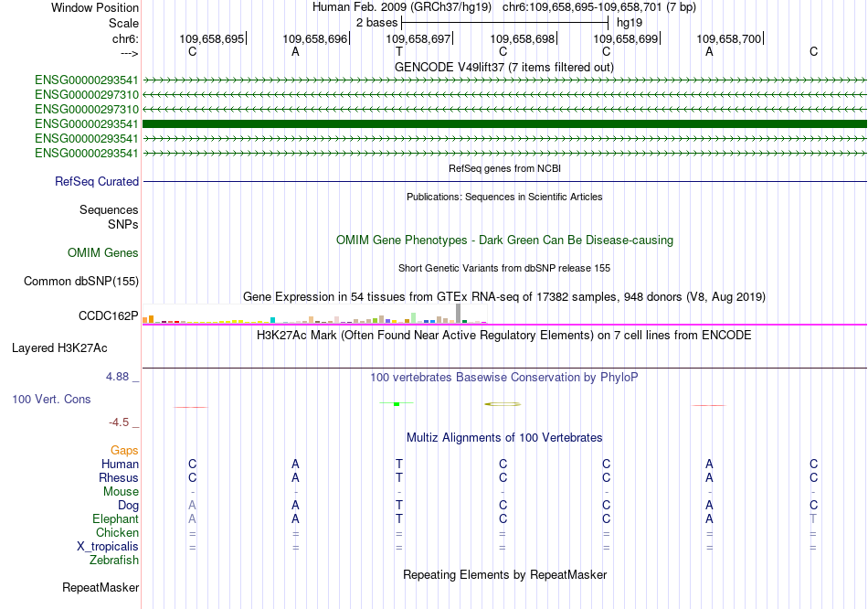
Task: Click Gene Expression in 54 tissues title
Action: (504, 296)
